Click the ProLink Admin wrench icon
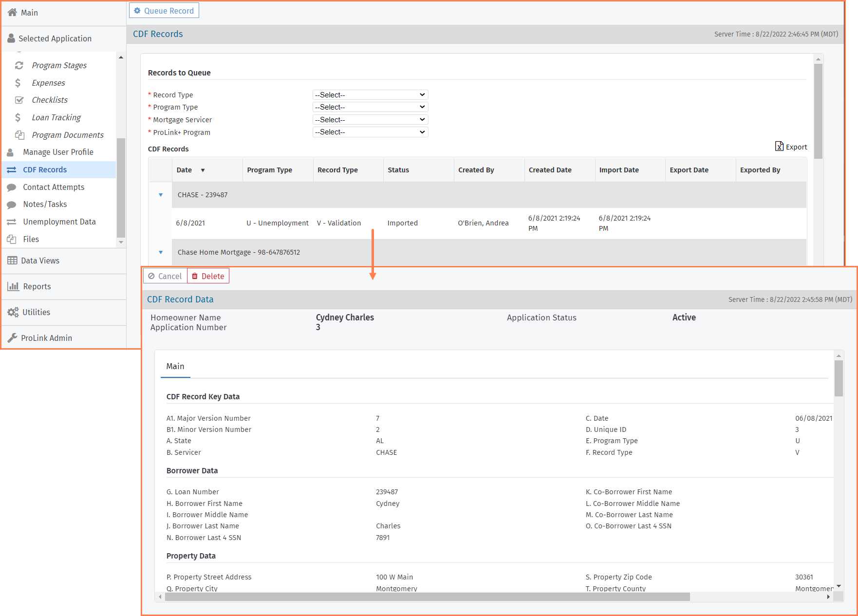Image resolution: width=858 pixels, height=616 pixels. click(x=12, y=338)
